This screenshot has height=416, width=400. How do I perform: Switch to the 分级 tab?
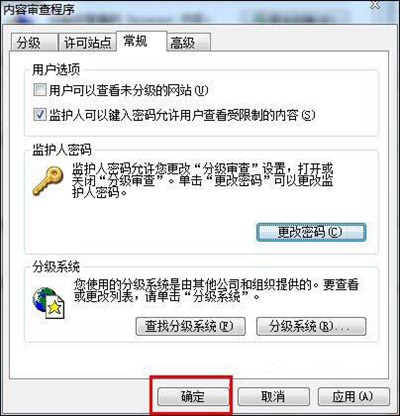tap(33, 43)
